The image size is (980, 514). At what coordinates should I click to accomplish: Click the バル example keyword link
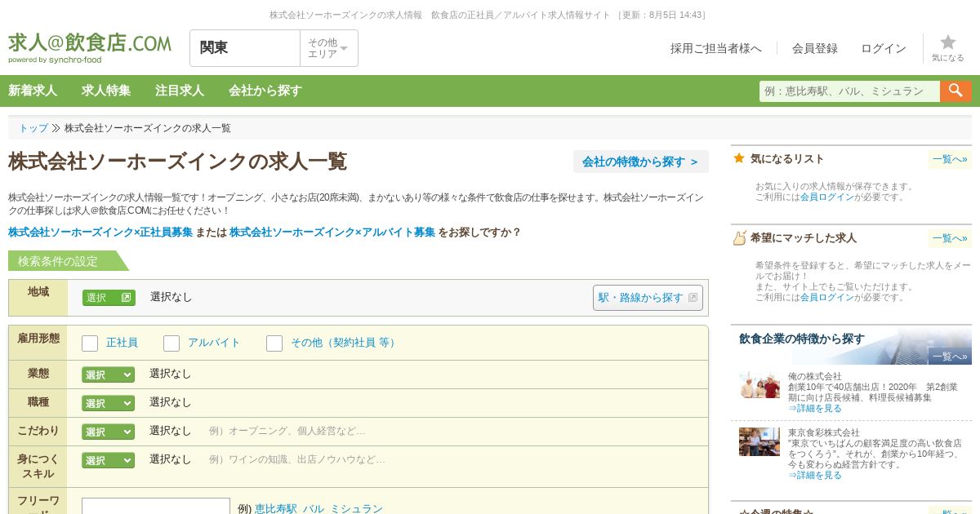click(314, 508)
